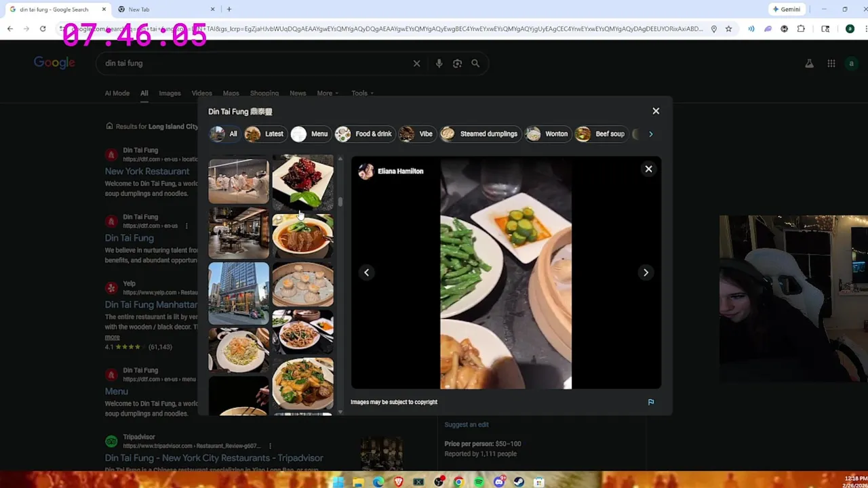Go to the previous photo in viewer
The width and height of the screenshot is (868, 488).
click(366, 272)
